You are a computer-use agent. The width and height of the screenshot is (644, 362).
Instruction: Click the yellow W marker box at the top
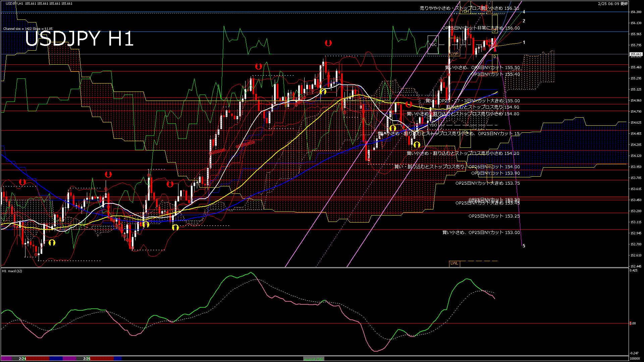point(489,11)
